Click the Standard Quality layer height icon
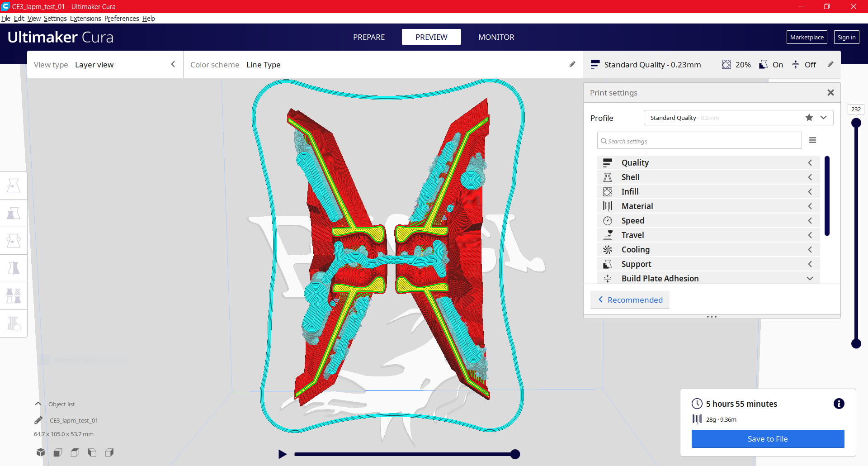Viewport: 868px width, 466px height. coord(595,64)
